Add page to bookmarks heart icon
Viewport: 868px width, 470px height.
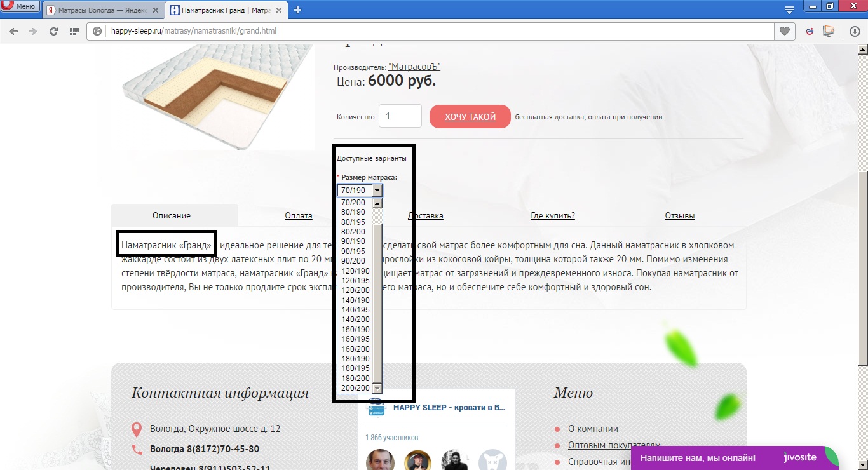pyautogui.click(x=785, y=31)
